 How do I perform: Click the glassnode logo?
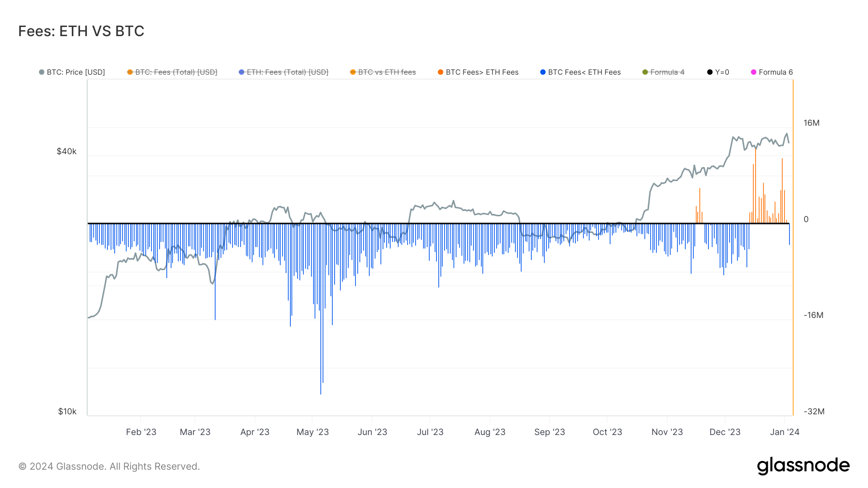(803, 466)
